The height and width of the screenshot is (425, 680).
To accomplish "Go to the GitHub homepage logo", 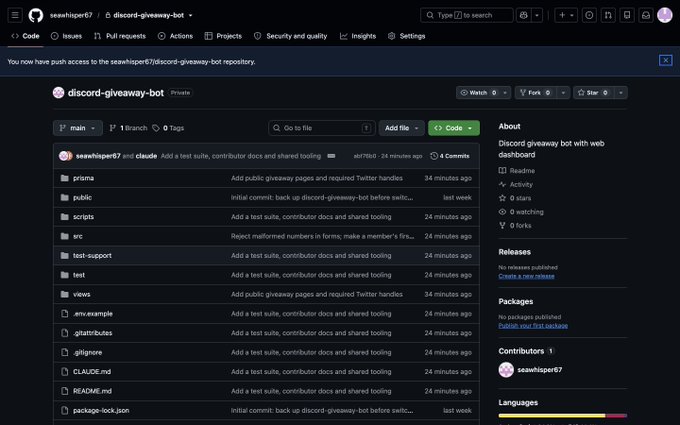I will click(x=36, y=15).
